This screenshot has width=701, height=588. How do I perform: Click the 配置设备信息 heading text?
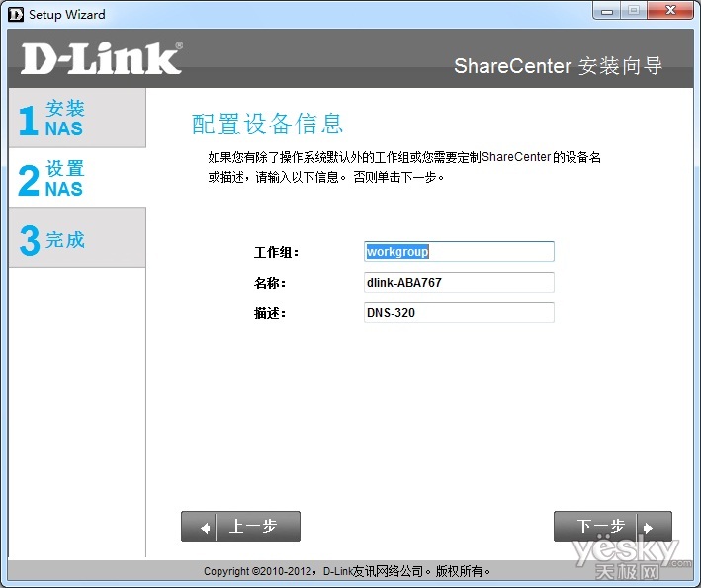267,124
